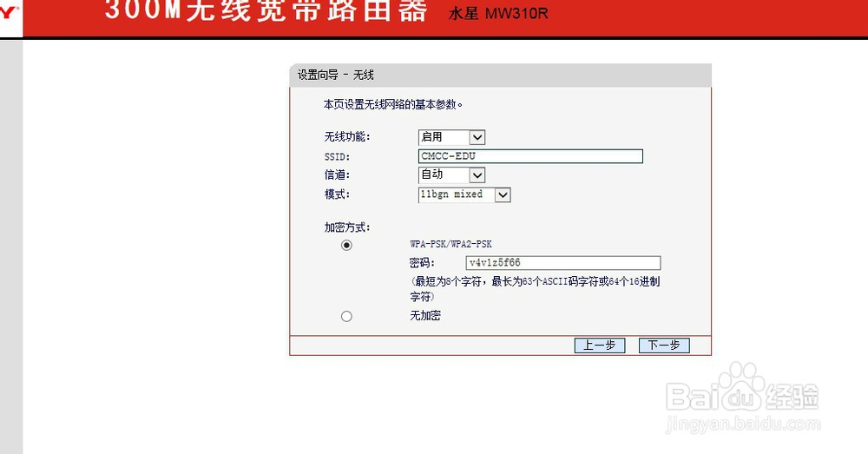Click the 水星 MW310R model text
Image resolution: width=868 pixels, height=454 pixels.
[x=498, y=14]
